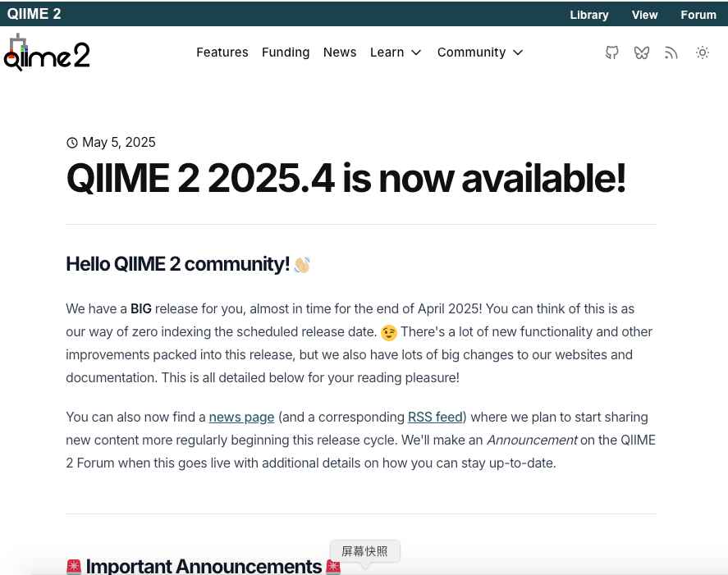Click the winking face emoji
Image resolution: width=728 pixels, height=575 pixels.
(x=389, y=332)
